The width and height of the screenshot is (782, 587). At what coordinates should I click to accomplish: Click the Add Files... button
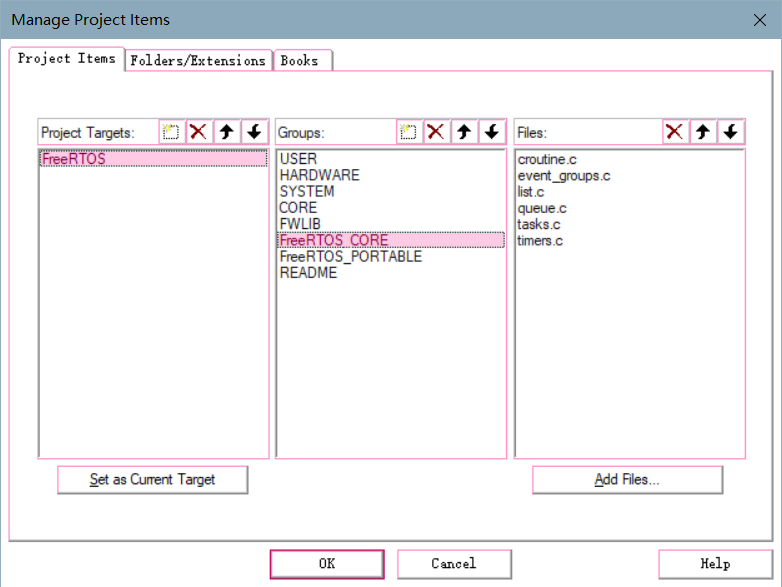(x=627, y=480)
